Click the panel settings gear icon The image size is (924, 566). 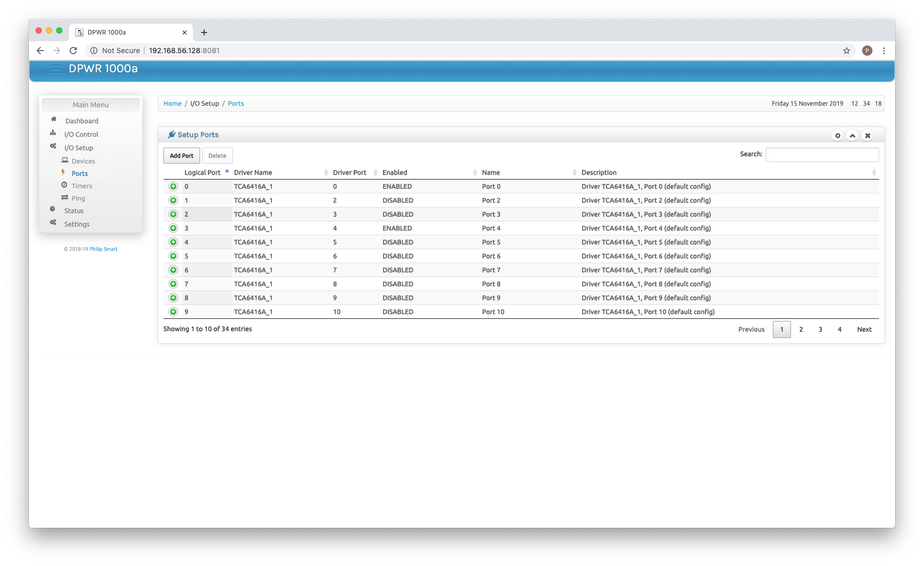837,136
